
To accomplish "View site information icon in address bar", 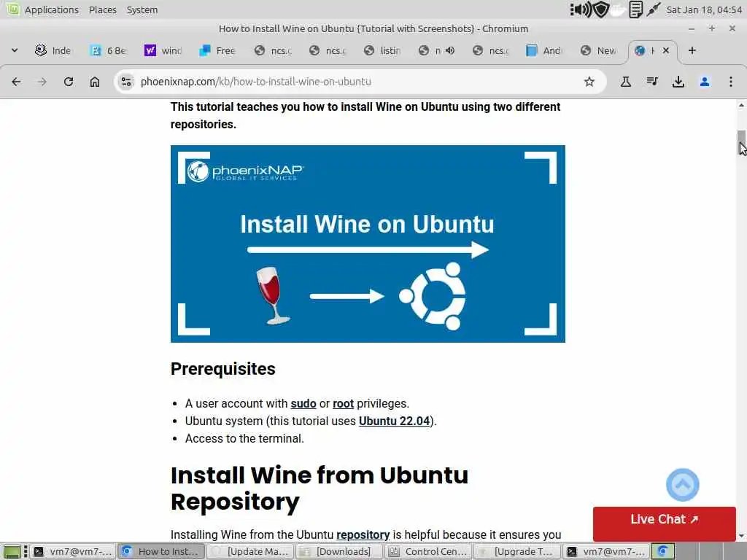I will (x=126, y=82).
